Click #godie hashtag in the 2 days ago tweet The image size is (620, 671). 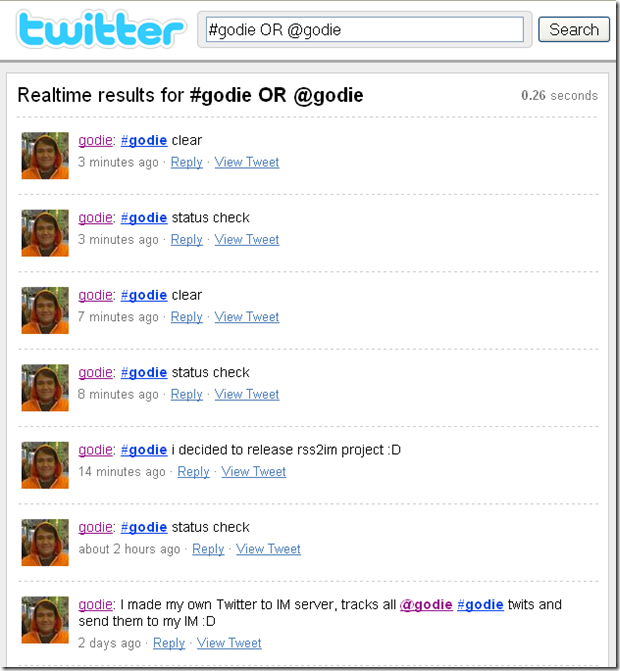[480, 604]
